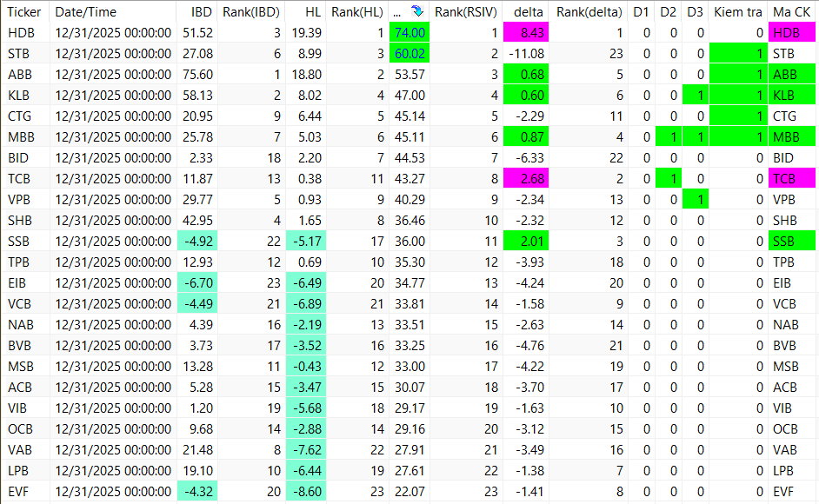
Task: Click the Ma CK column header
Action: 791,11
